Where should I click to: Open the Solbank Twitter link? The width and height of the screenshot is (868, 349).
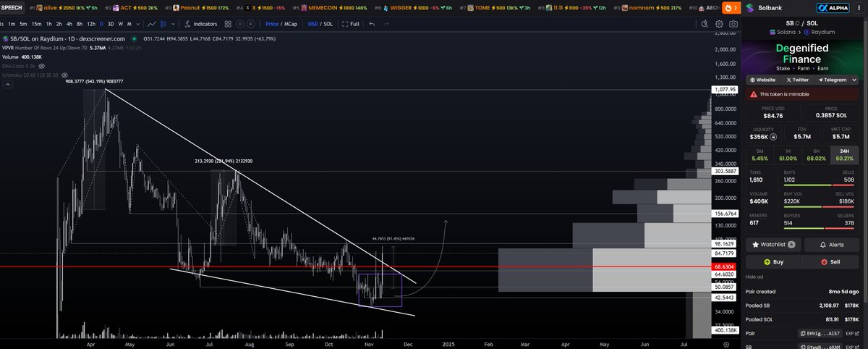coord(798,80)
